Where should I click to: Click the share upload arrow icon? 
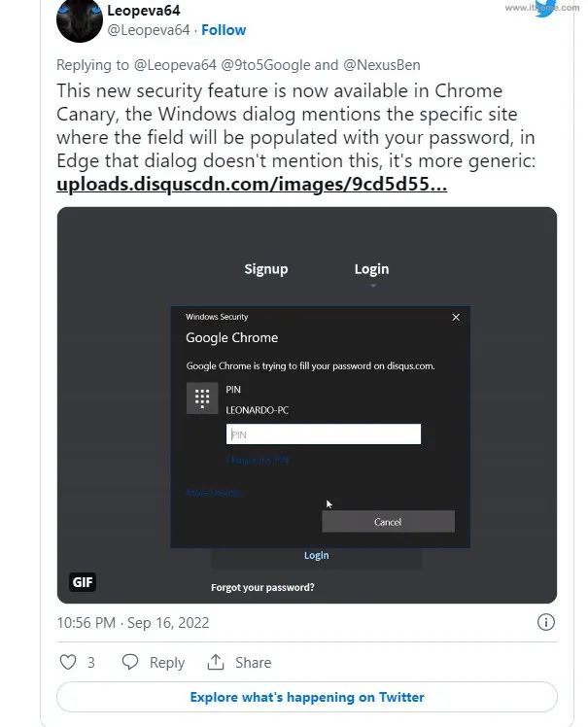[216, 662]
